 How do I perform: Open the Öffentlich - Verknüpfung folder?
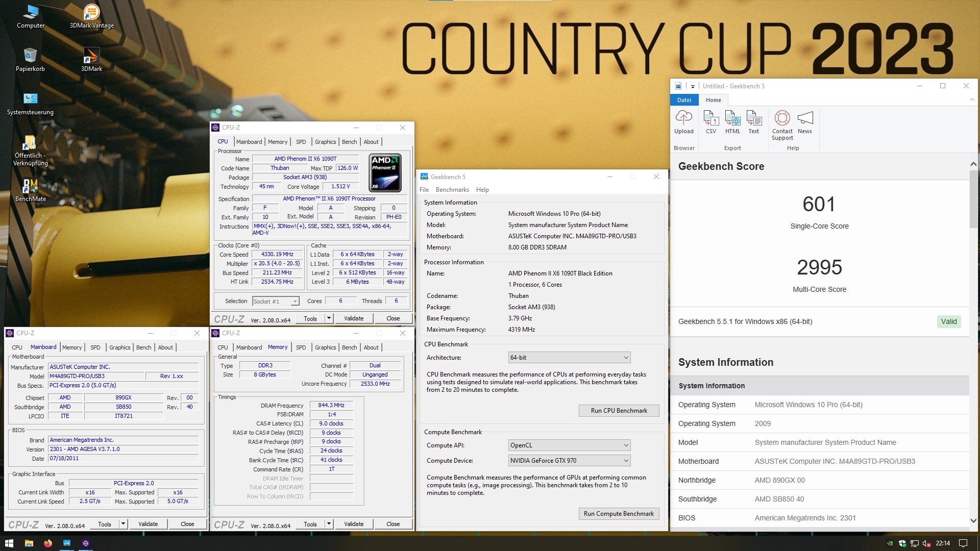[30, 151]
